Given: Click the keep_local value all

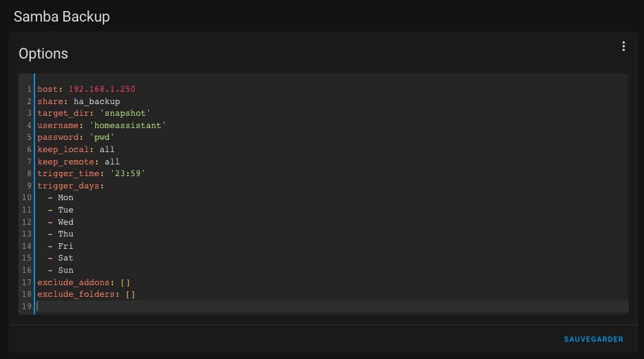Looking at the screenshot, I should click(x=107, y=149).
